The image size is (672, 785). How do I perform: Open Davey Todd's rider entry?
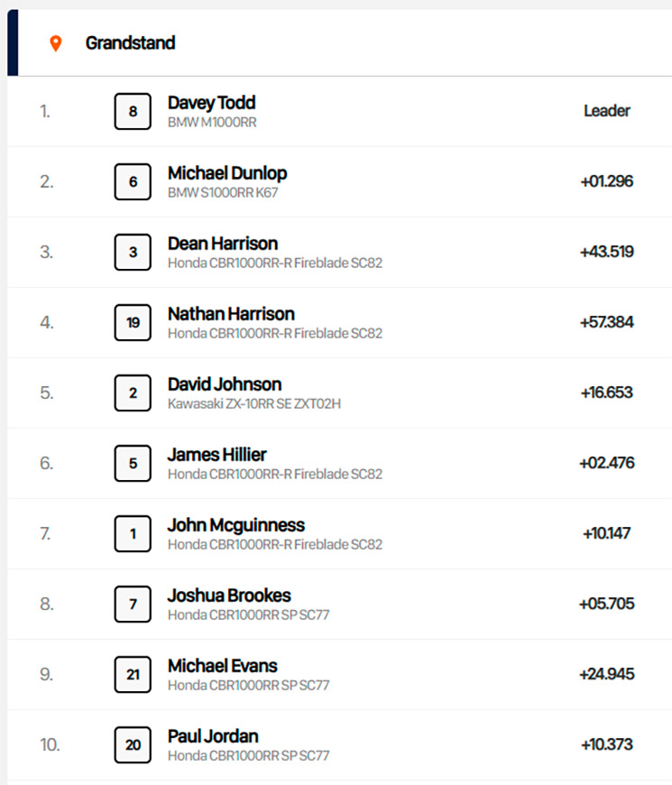[339, 111]
